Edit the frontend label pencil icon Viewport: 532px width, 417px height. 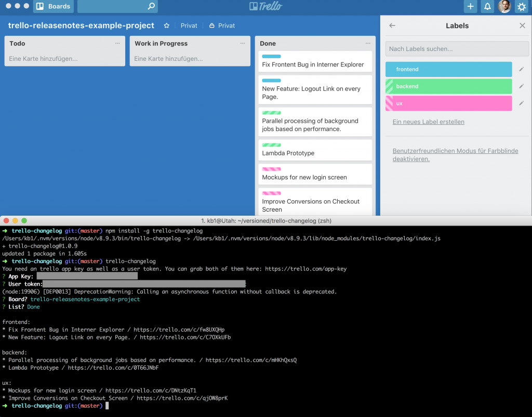click(x=522, y=69)
